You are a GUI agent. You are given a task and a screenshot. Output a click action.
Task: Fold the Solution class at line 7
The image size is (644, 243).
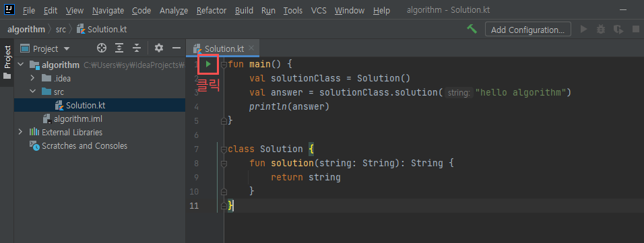pos(224,149)
